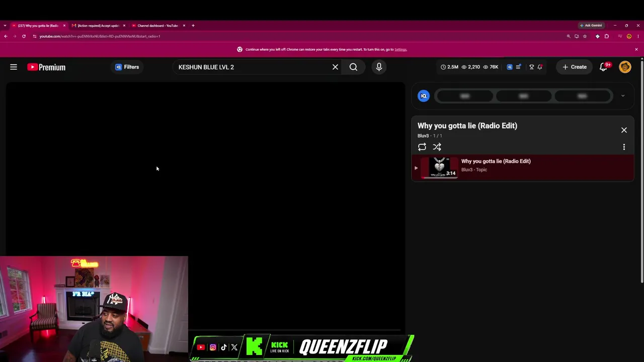Screen dimensions: 644x362
Task: Close the Gmail Action required tab
Action: [x=124, y=26]
